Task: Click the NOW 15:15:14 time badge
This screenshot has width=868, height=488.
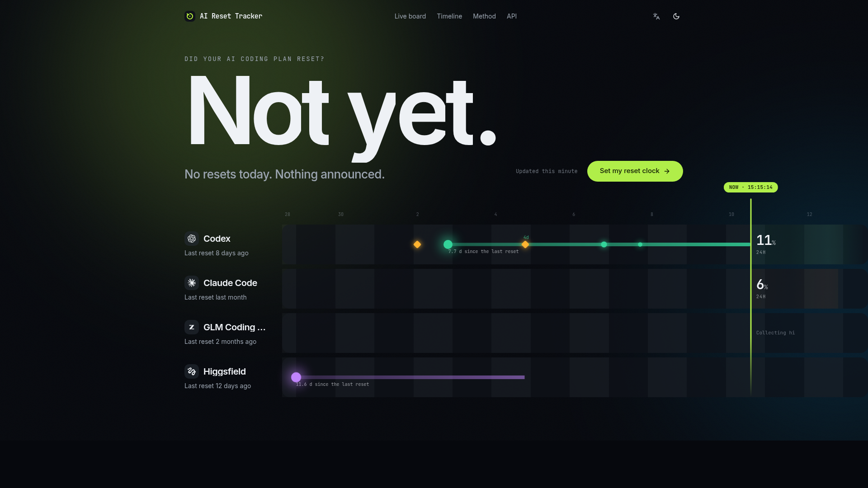Action: point(751,188)
